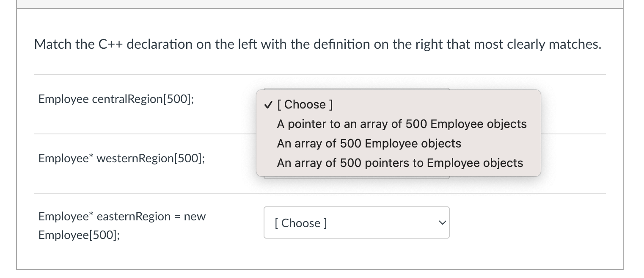Click the blank area right of westernRegion row
The width and height of the screenshot is (644, 278).
click(580, 158)
